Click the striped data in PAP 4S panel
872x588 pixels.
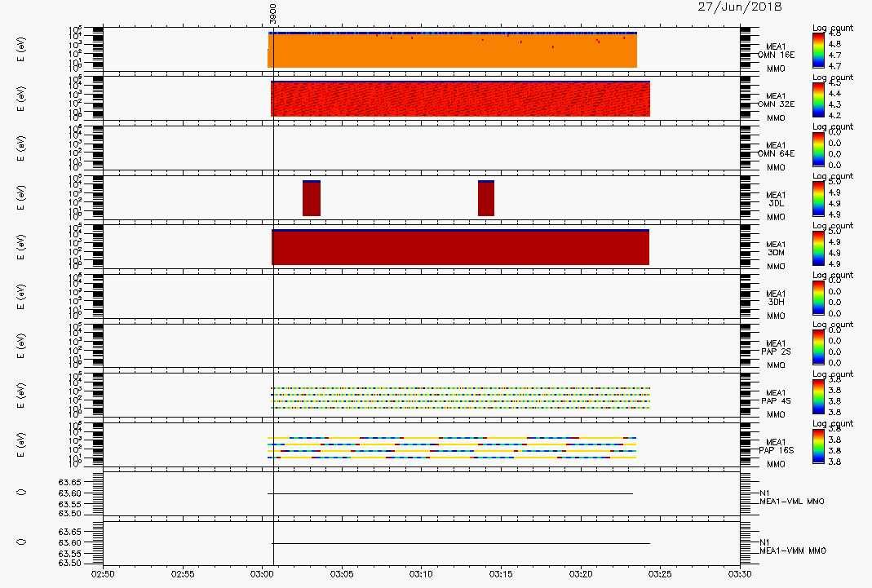[460, 398]
